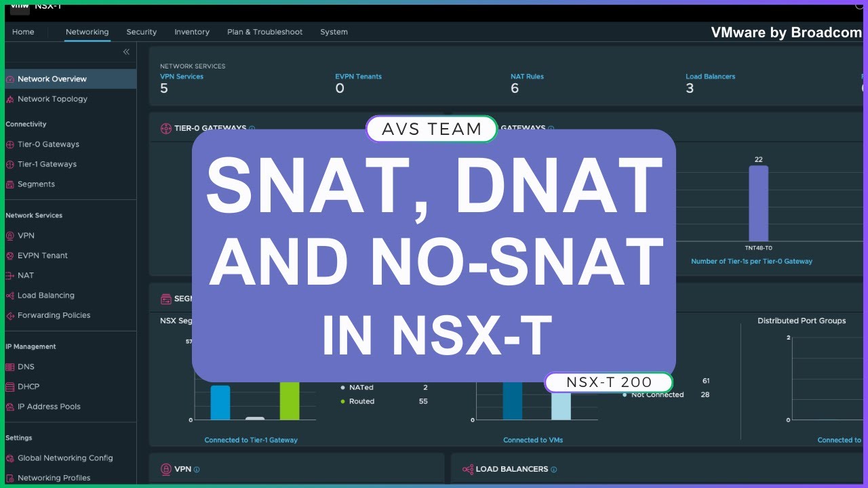Click the VPN panel lock icon

point(165,469)
